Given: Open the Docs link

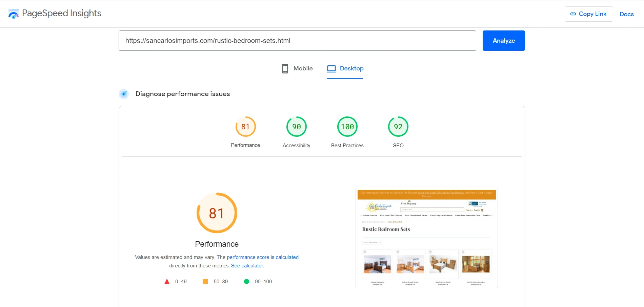Looking at the screenshot, I should coord(626,14).
